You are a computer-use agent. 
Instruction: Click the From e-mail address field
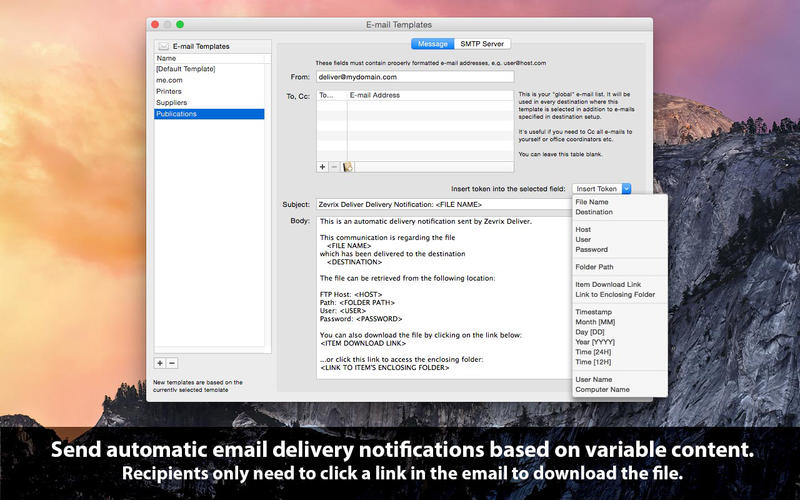(414, 76)
